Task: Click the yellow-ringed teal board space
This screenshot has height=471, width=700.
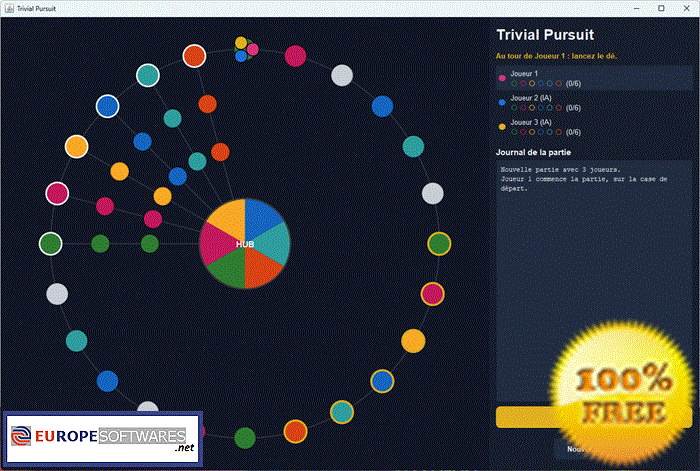Action: point(342,412)
